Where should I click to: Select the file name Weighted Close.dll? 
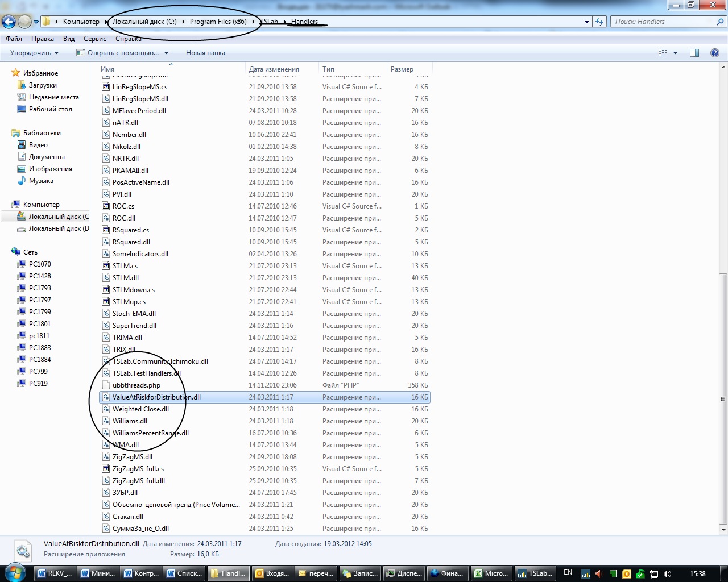click(x=140, y=409)
